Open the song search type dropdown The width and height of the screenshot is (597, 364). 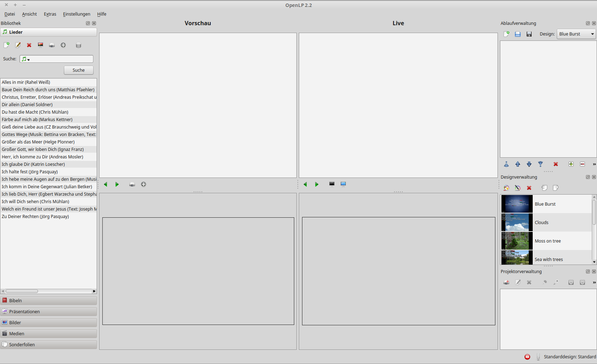(x=26, y=59)
